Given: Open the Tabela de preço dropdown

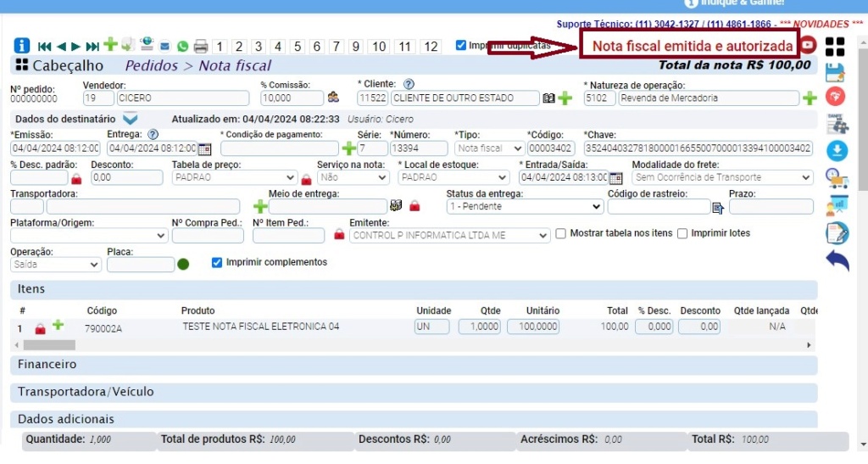Looking at the screenshot, I should coord(234,178).
